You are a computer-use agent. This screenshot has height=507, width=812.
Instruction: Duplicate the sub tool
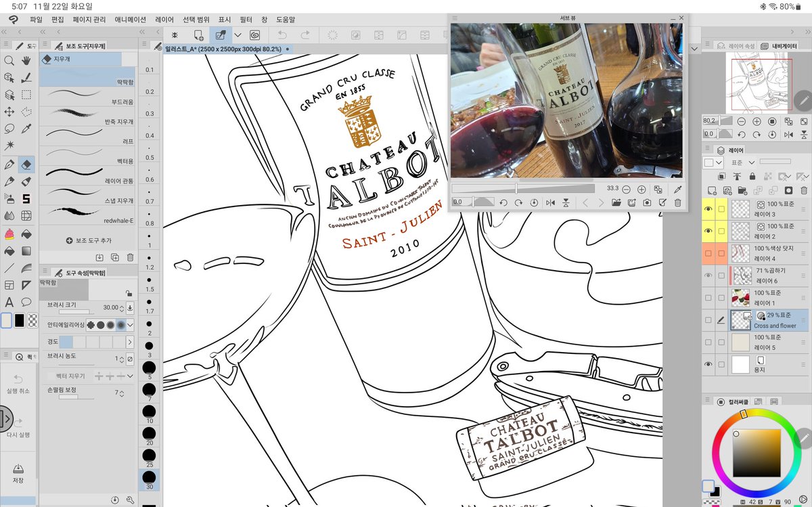114,257
